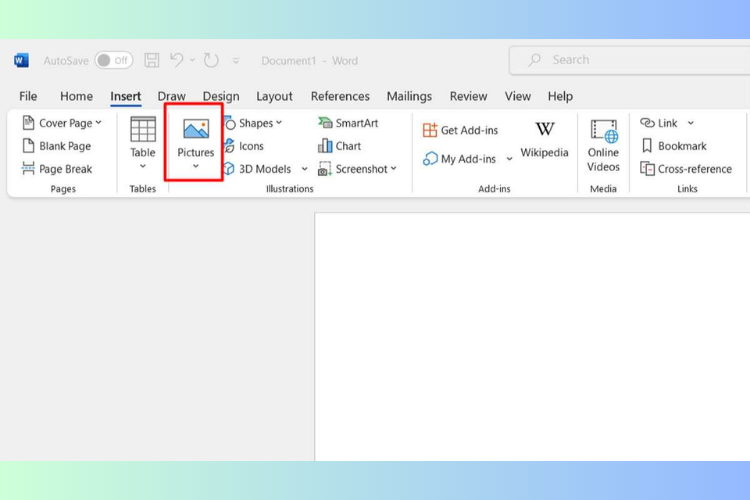Open the Screenshot dropdown chevron
This screenshot has height=500, width=750.
(394, 168)
